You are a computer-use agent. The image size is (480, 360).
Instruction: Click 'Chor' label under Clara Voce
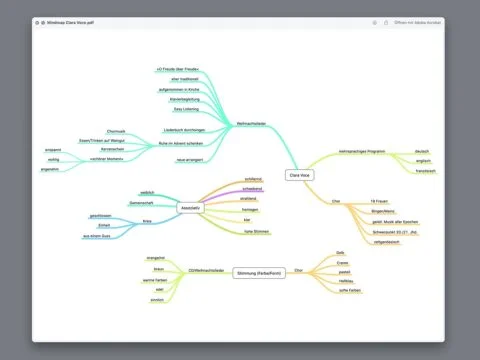336,201
